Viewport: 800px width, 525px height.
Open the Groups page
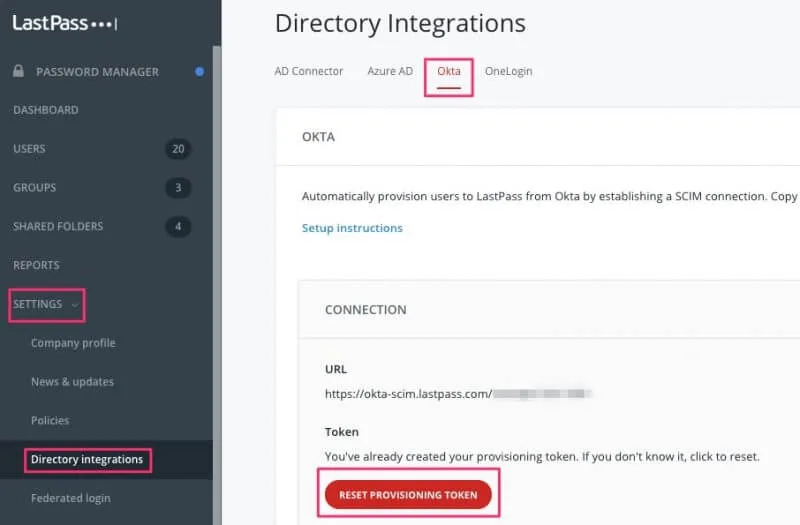35,188
